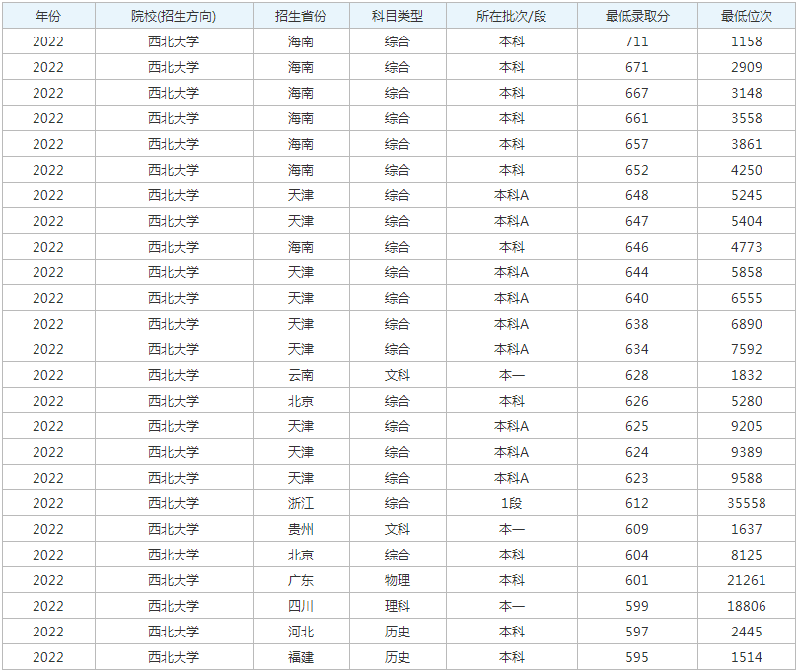This screenshot has height=672, width=798.
Task: Click 福建 in the province column
Action: [301, 657]
